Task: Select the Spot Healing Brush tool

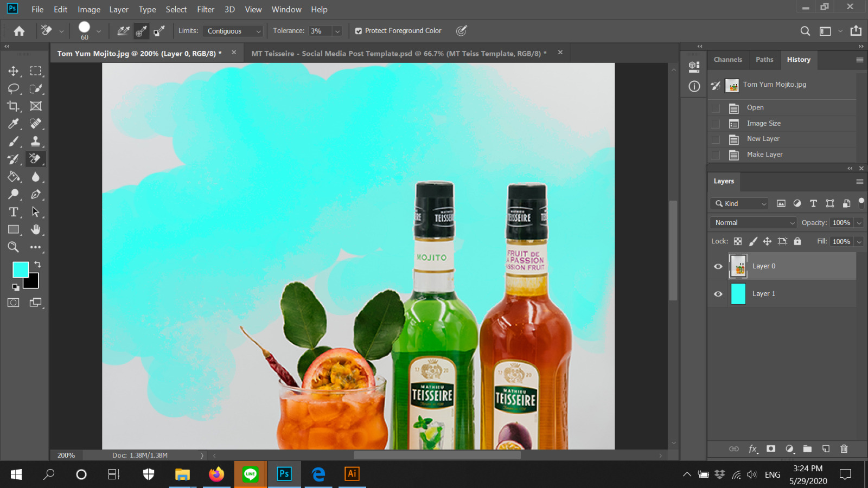Action: (x=36, y=124)
